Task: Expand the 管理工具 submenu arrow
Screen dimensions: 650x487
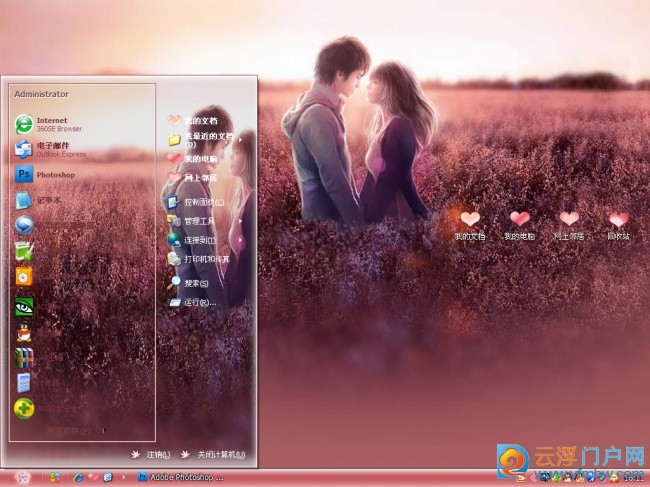Action: tap(240, 221)
